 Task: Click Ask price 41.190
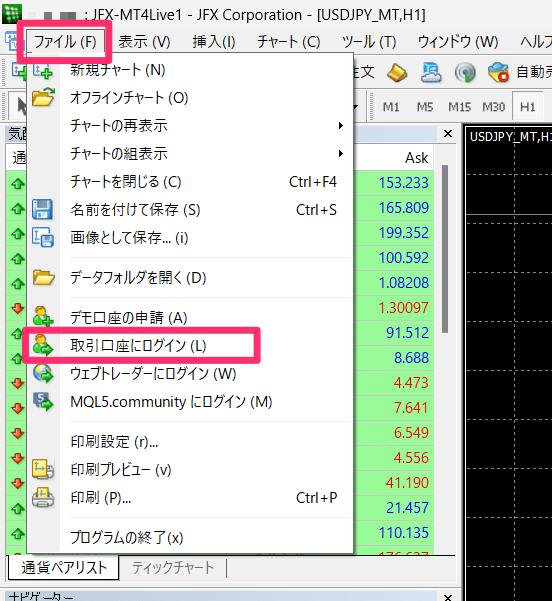(x=407, y=483)
